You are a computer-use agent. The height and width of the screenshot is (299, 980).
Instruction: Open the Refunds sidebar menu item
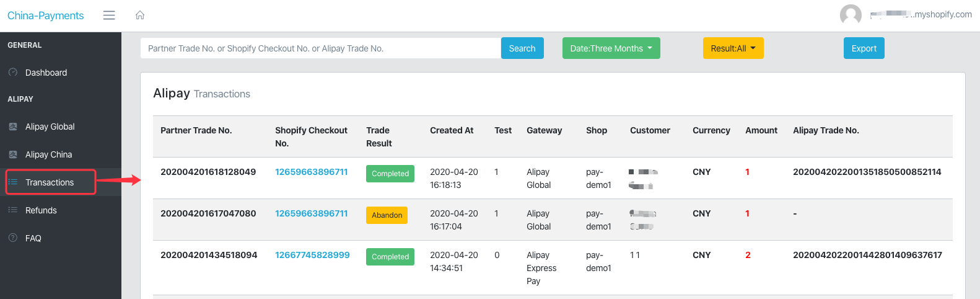[41, 210]
